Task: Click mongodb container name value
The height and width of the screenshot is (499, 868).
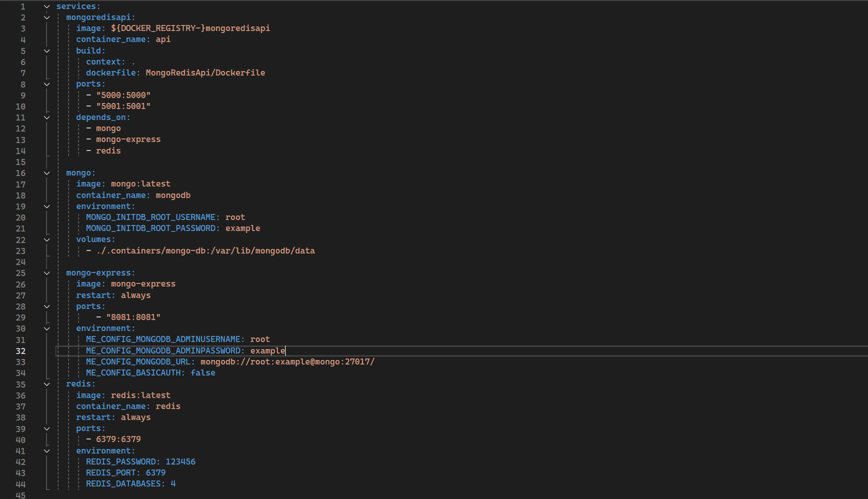Action: point(173,195)
